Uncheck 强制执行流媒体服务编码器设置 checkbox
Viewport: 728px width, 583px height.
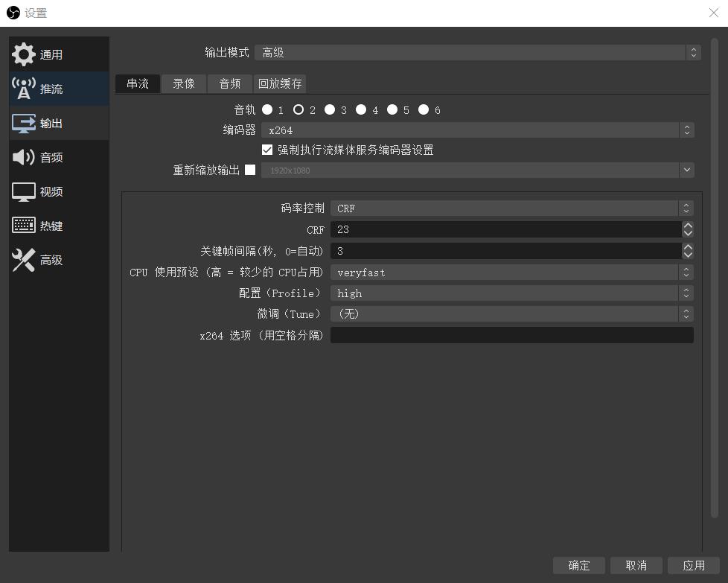pyautogui.click(x=267, y=150)
